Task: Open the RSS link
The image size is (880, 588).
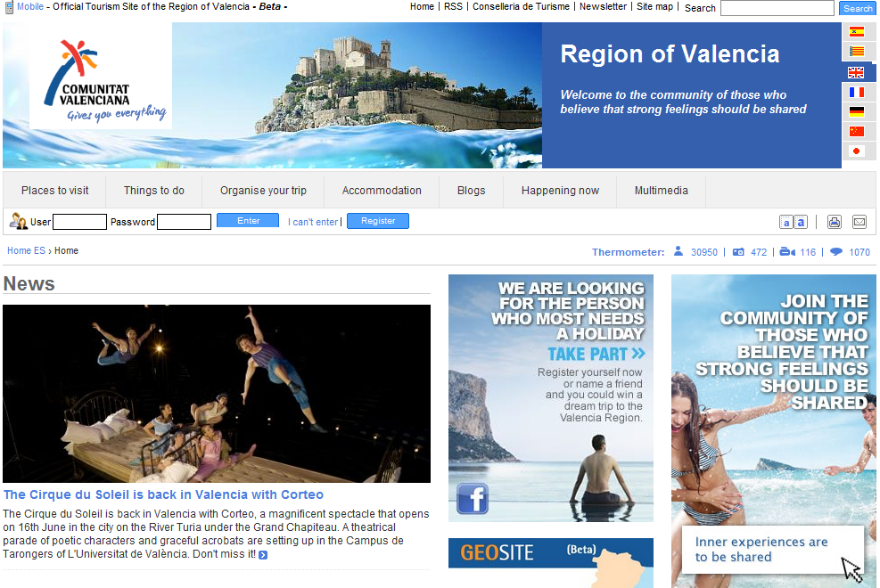Action: pos(454,7)
